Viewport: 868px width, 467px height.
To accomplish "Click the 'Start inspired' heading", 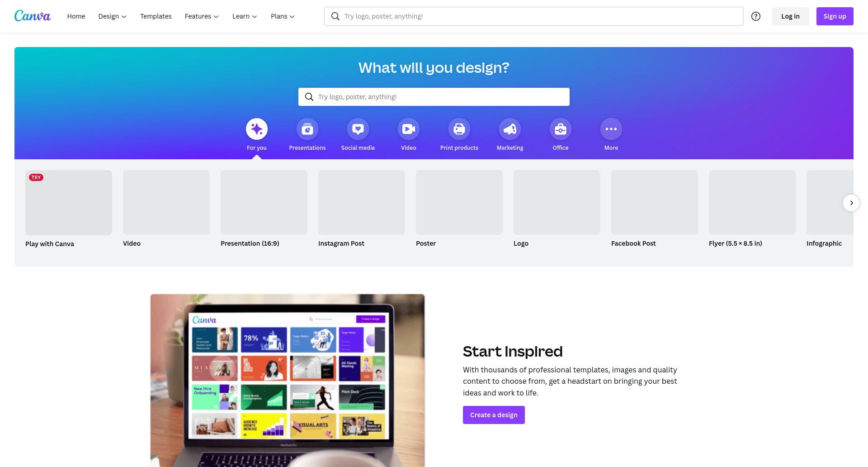I will tap(513, 352).
